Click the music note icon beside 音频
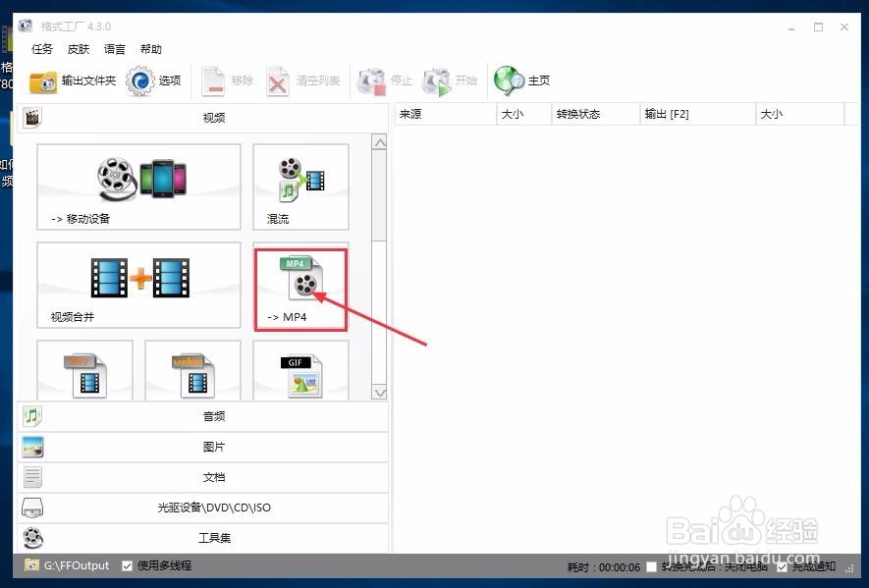Screen dimensions: 869x588 point(32,415)
